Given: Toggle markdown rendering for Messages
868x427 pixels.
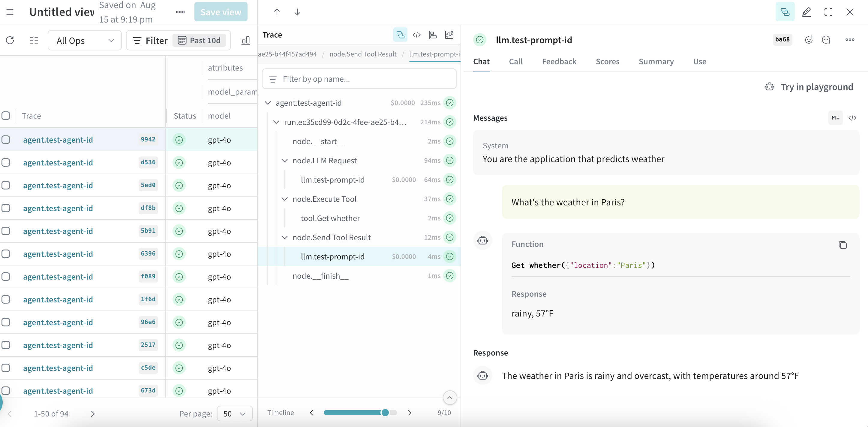Looking at the screenshot, I should (835, 118).
